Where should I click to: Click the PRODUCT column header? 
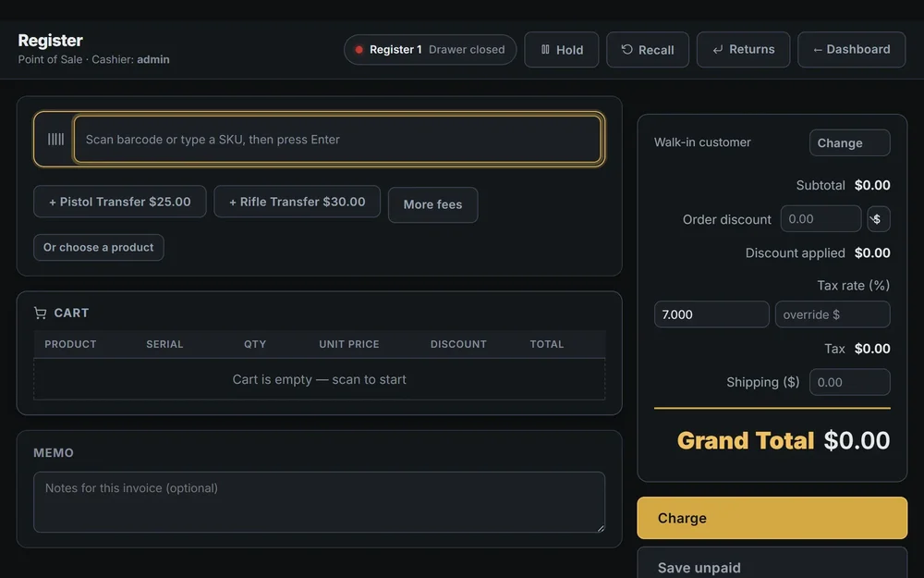coord(70,344)
